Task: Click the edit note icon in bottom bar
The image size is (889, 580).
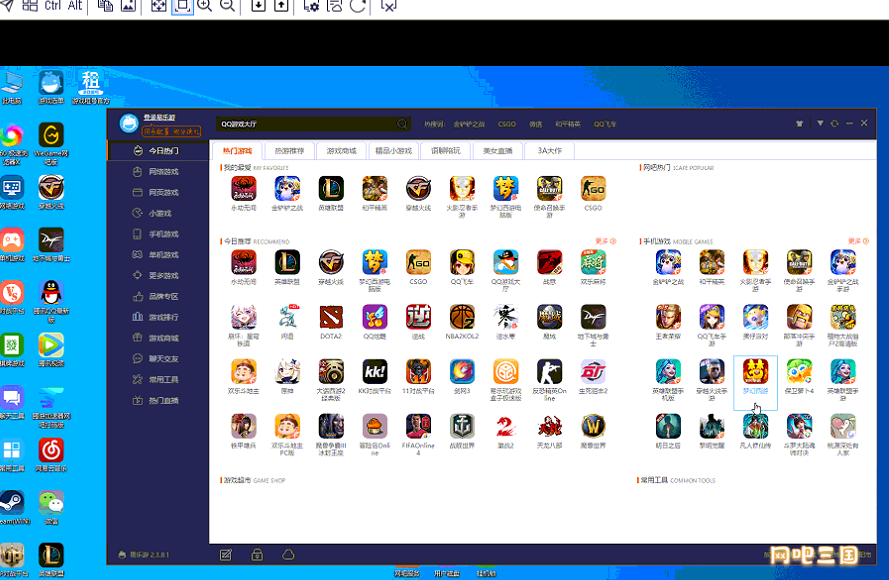Action: (x=226, y=554)
